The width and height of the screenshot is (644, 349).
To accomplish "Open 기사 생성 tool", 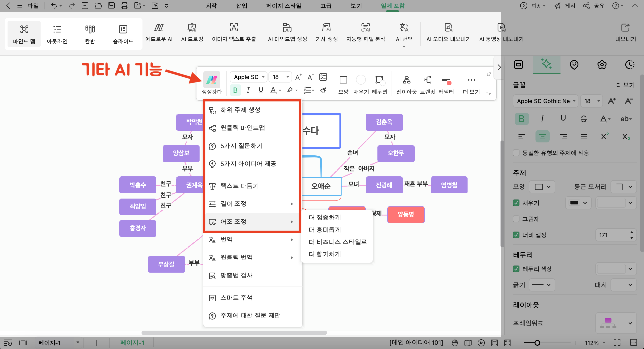I will pyautogui.click(x=326, y=32).
